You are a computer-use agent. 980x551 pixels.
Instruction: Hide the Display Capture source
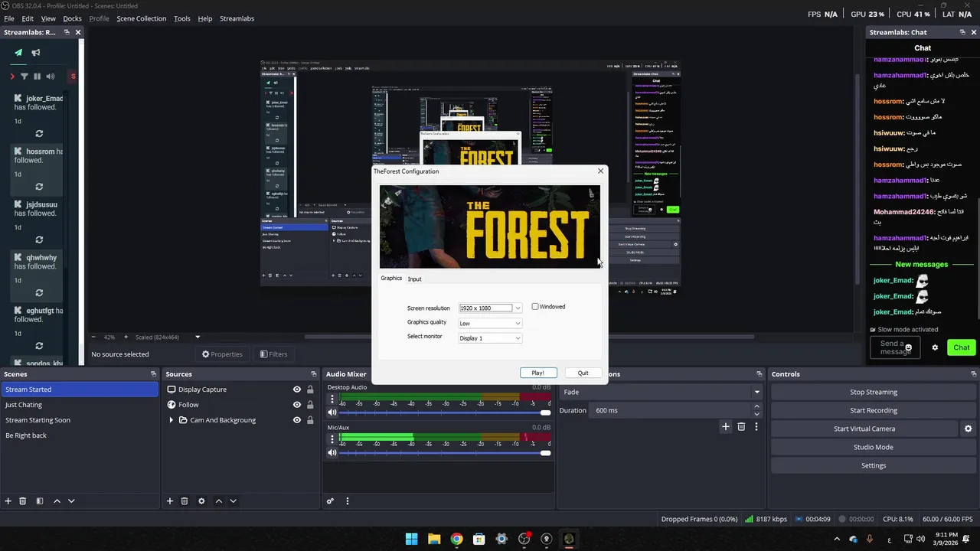click(297, 390)
